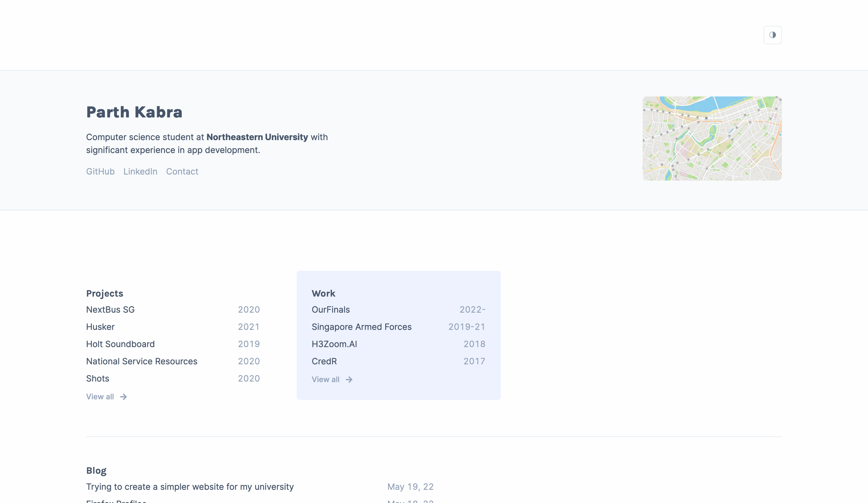Click View all under Projects
868x503 pixels.
coord(100,397)
